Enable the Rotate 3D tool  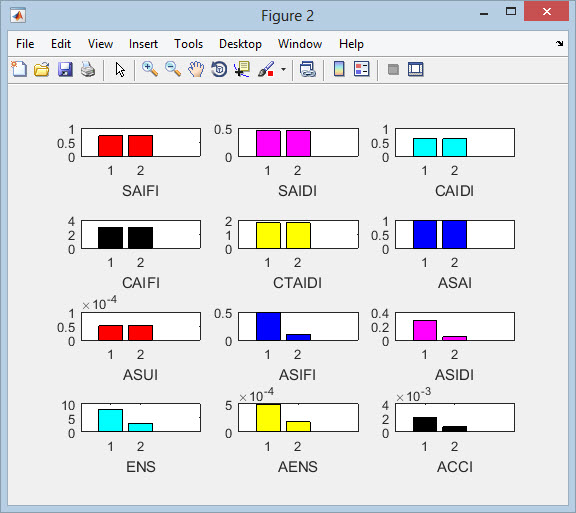(x=219, y=69)
